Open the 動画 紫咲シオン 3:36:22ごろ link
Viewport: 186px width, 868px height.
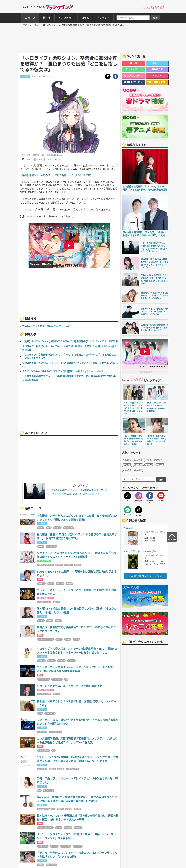tap(56, 175)
